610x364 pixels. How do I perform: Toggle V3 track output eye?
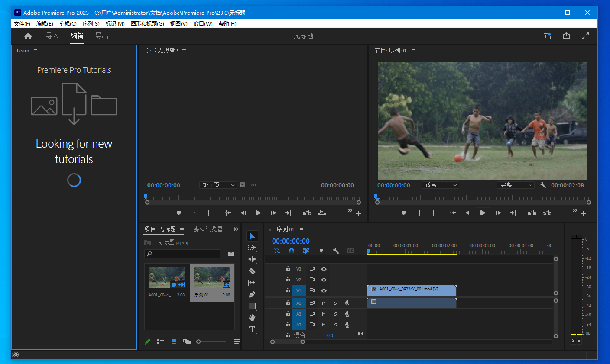coord(324,269)
